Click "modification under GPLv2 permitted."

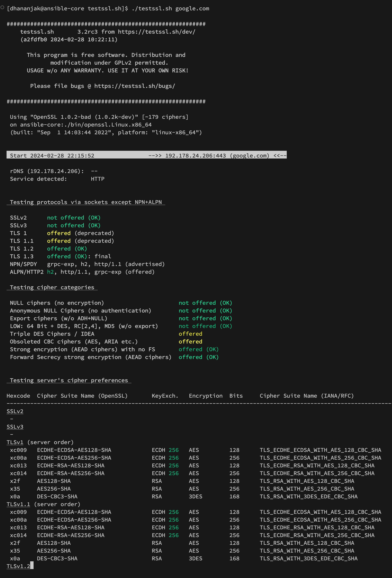[109, 63]
